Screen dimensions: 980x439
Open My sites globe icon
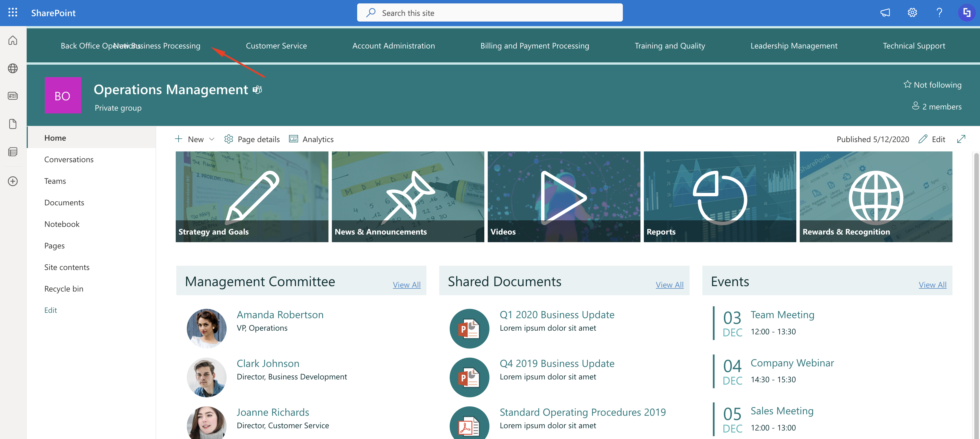click(12, 68)
